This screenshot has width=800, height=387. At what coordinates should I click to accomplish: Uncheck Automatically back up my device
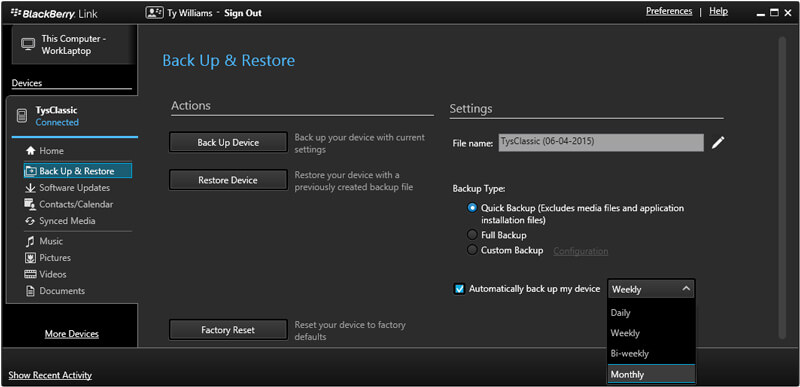click(x=460, y=289)
